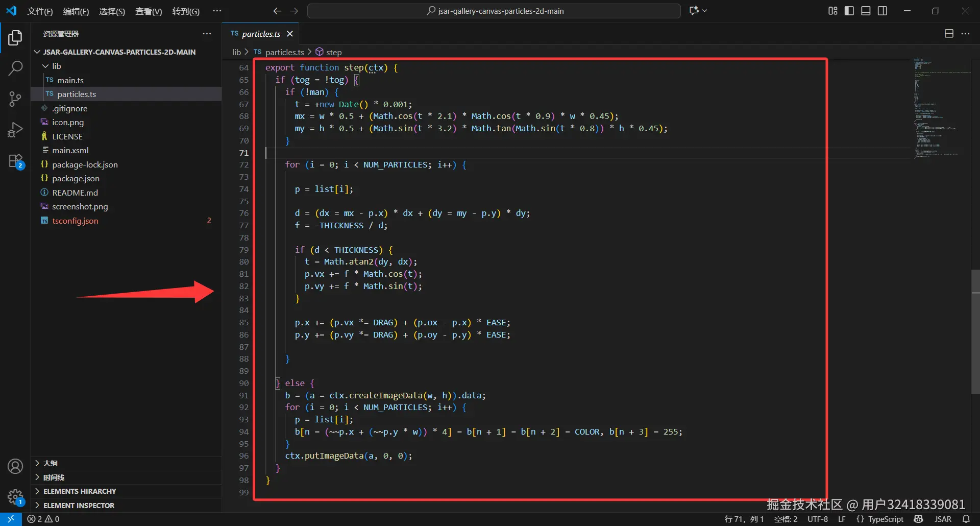Viewport: 980px width, 526px height.
Task: Expand the ELEMENTS HIRARCHY section
Action: tap(80, 491)
